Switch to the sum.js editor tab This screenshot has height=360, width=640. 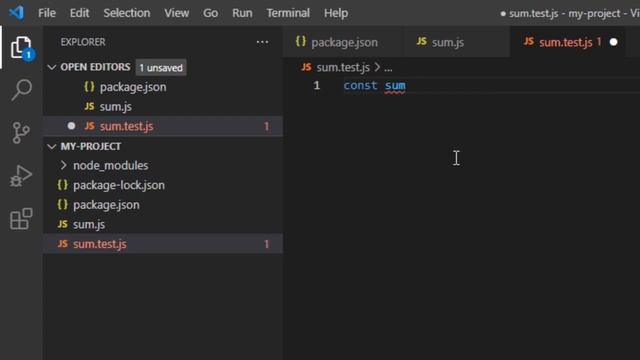[x=456, y=42]
